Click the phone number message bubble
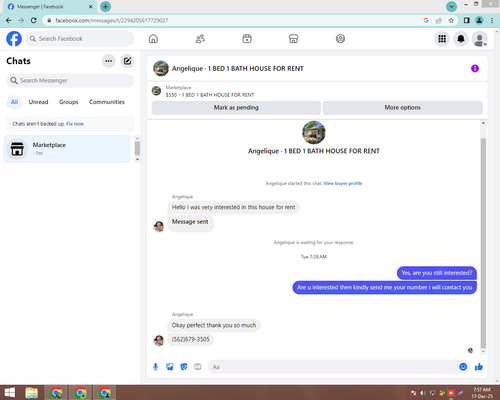The width and height of the screenshot is (500, 400). (191, 340)
